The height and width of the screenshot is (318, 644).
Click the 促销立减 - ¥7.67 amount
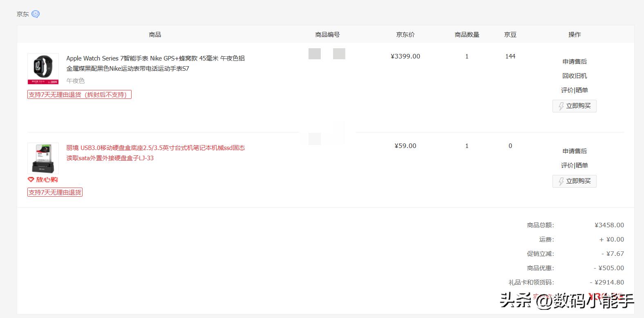[613, 254]
